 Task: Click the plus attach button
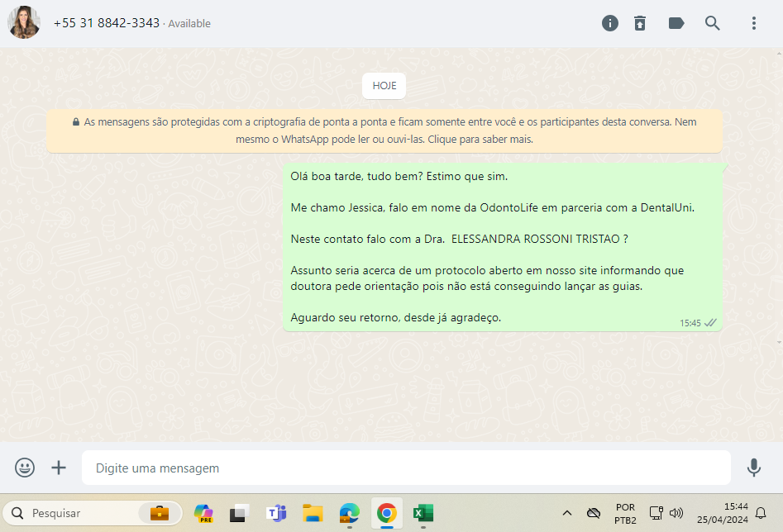pyautogui.click(x=59, y=468)
